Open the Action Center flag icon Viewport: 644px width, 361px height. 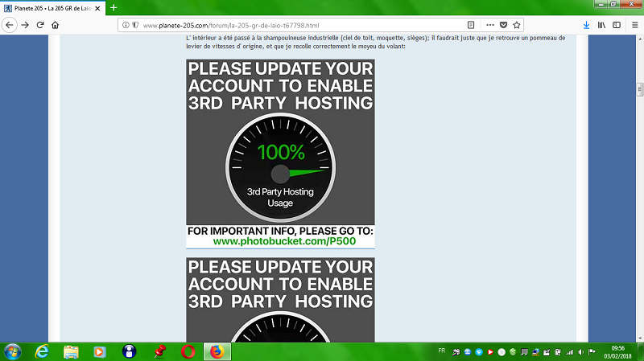[x=592, y=352]
